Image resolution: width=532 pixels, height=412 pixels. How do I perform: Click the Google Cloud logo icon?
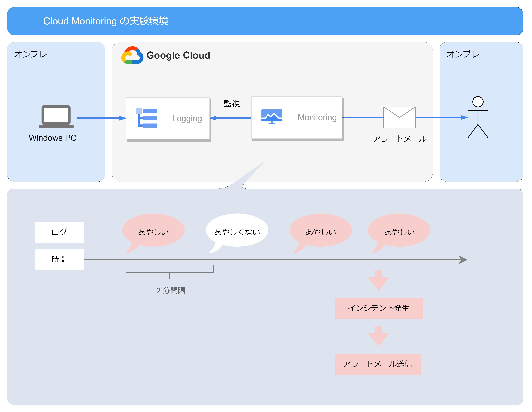point(132,55)
